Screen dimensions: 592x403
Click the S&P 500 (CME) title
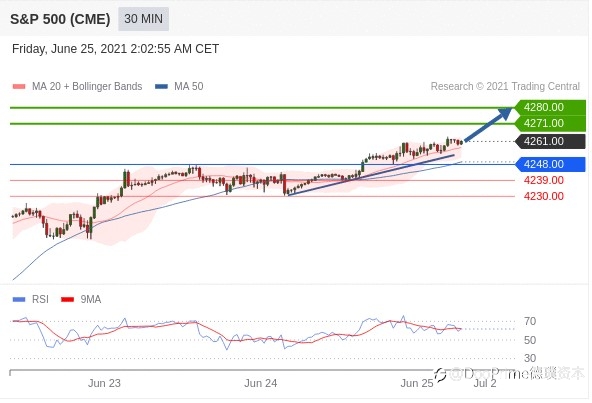60,19
